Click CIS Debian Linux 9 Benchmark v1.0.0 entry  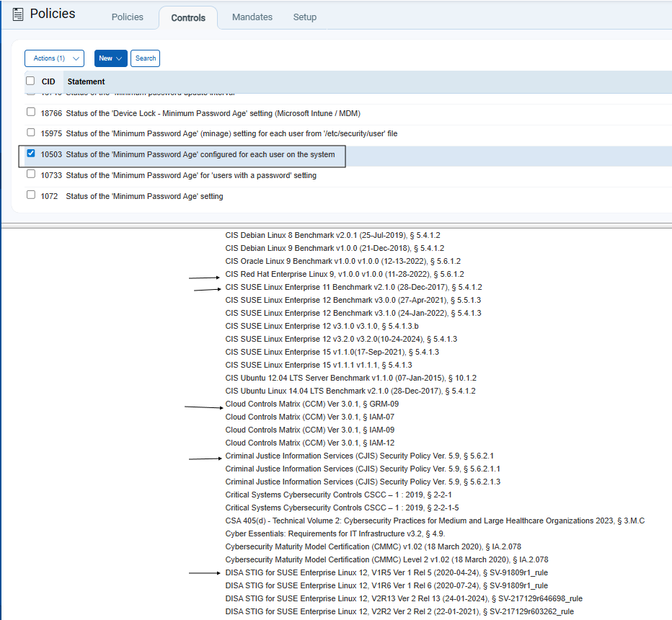(335, 248)
